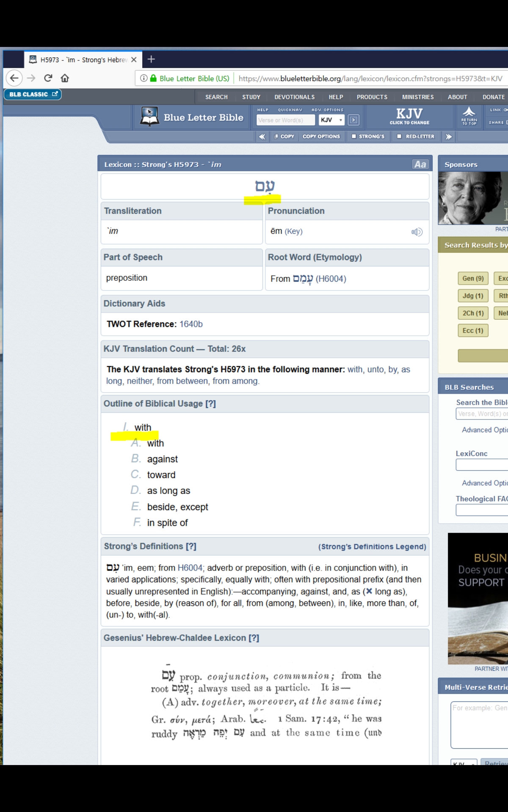Click Search the Bible input field

(482, 414)
